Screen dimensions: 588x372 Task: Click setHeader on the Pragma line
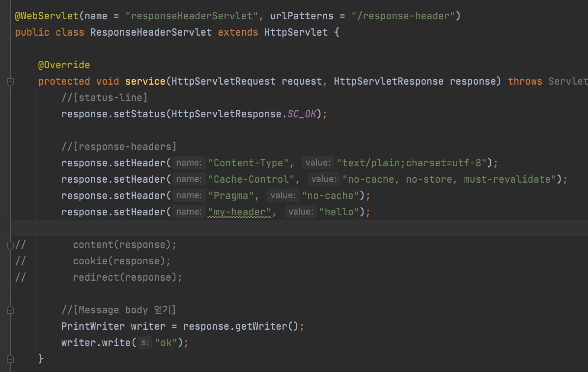[x=139, y=196]
